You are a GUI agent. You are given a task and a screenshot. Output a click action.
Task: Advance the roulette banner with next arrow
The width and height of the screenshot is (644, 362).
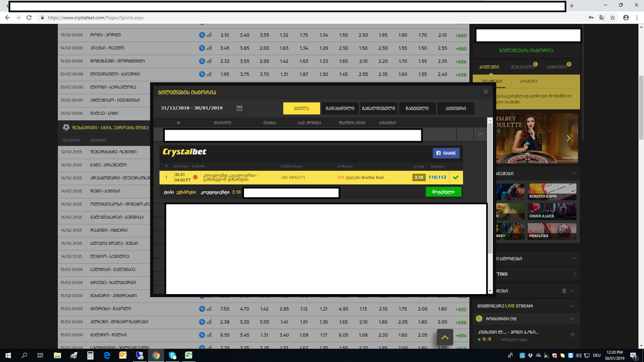point(569,138)
